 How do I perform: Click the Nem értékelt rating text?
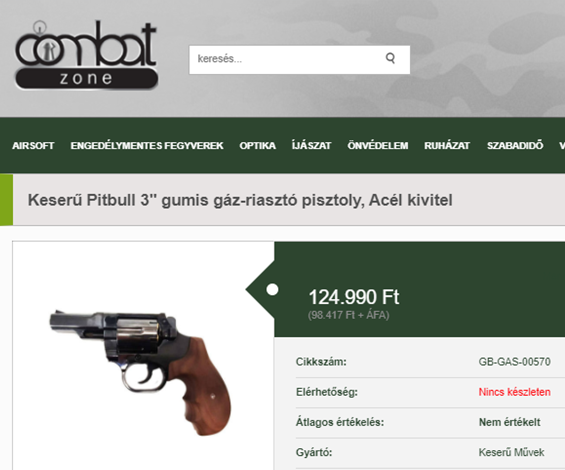(x=510, y=422)
